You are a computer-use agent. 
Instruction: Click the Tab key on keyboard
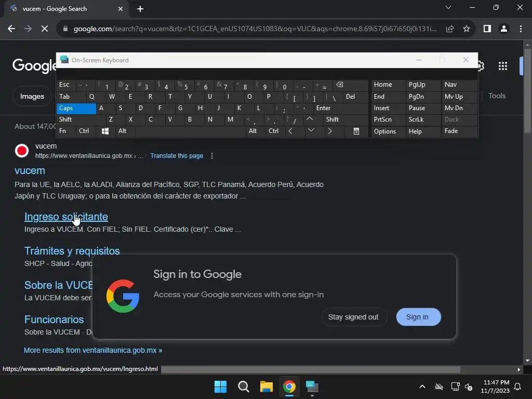pos(71,97)
